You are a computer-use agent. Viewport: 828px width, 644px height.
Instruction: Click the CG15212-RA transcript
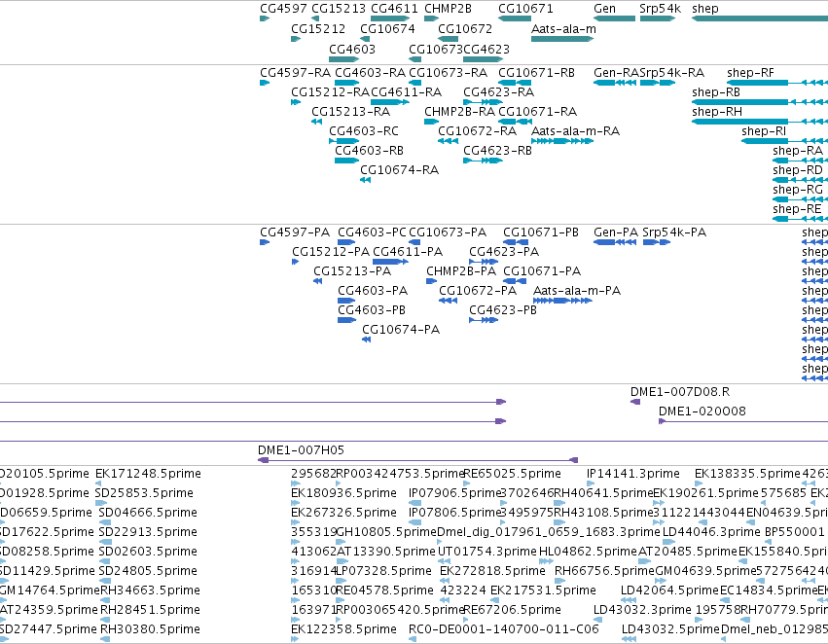296,102
